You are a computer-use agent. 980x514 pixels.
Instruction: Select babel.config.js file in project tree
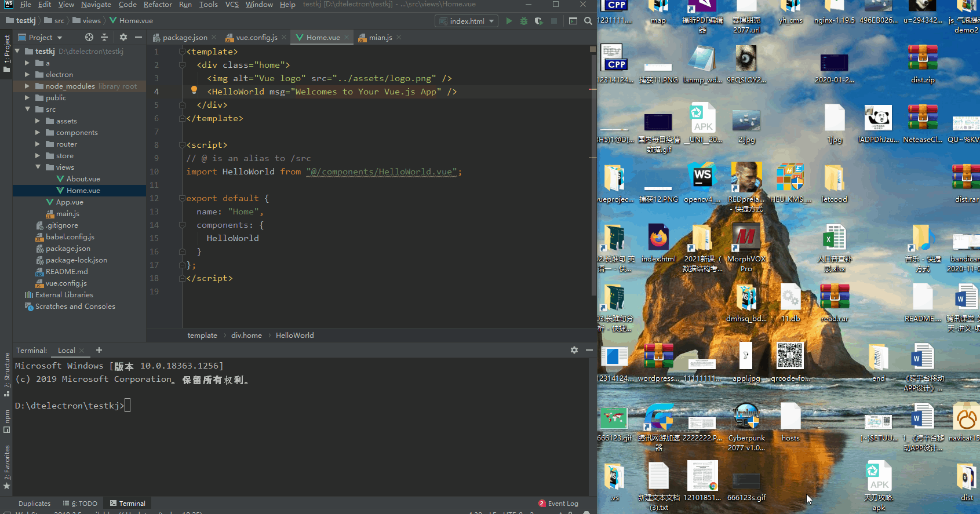pyautogui.click(x=70, y=237)
